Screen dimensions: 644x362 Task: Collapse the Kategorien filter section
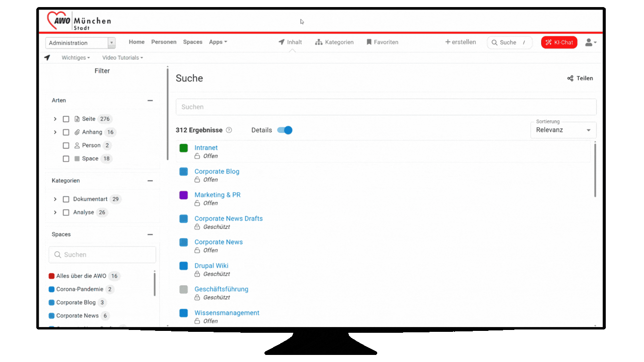click(x=150, y=181)
